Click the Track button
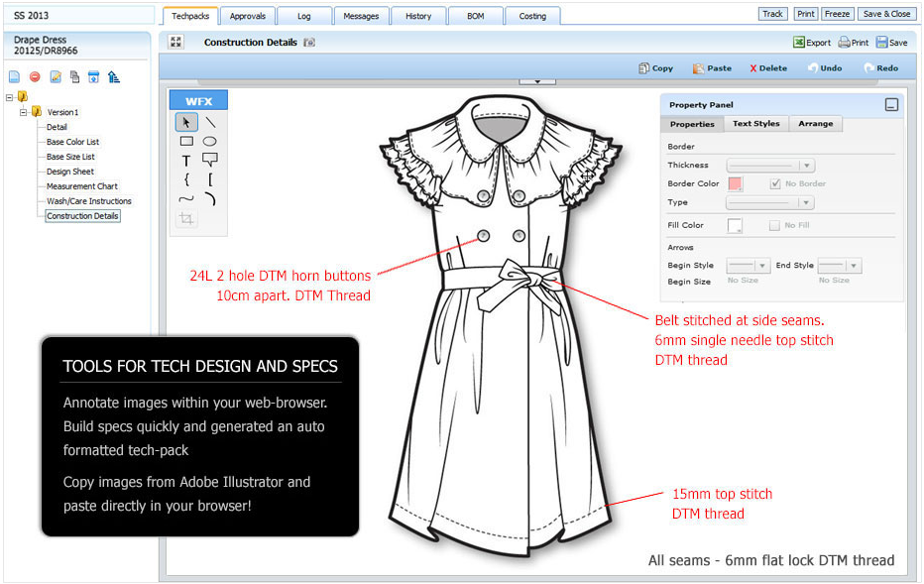The height and width of the screenshot is (584, 924). coord(772,14)
